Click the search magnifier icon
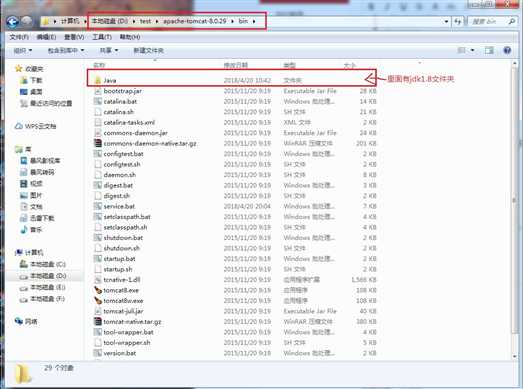This screenshot has width=523, height=389. (511, 22)
